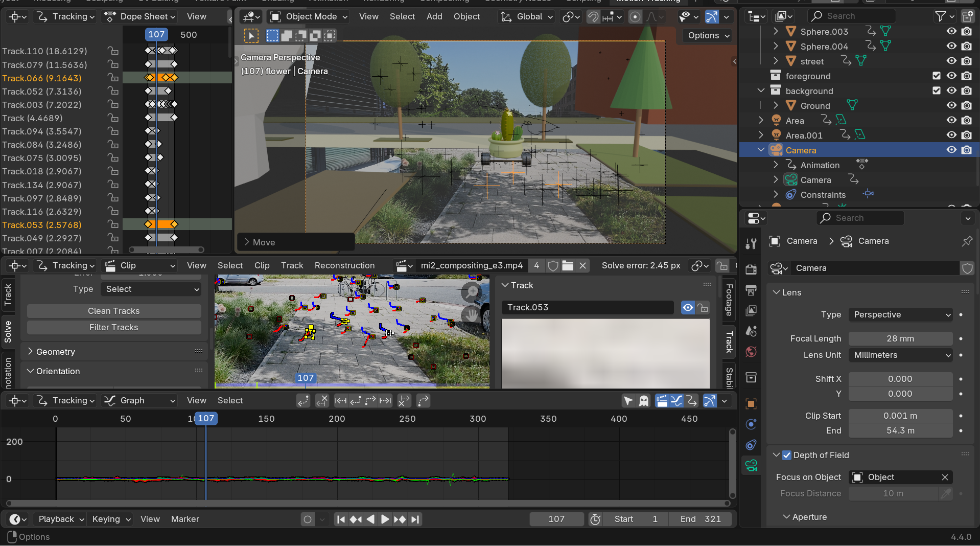Collapse the Camera item in outliner
Image resolution: width=980 pixels, height=546 pixels.
(761, 150)
